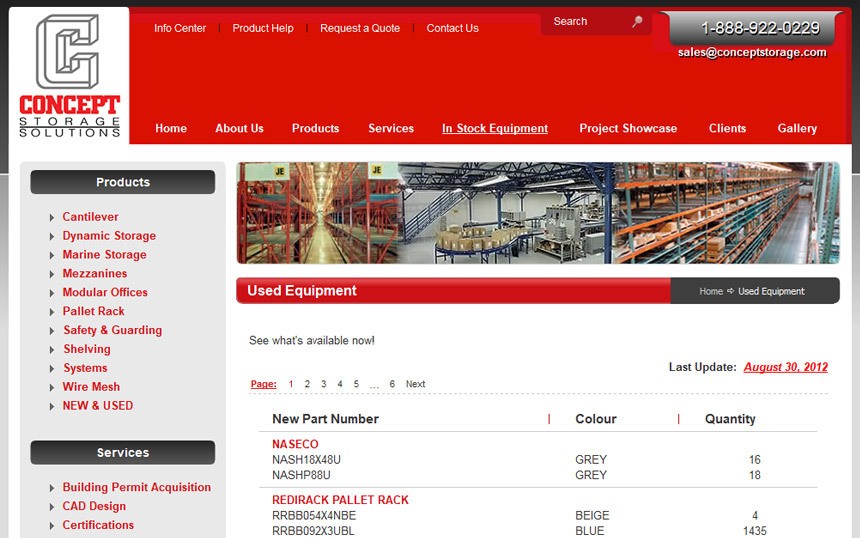Click the arrow bullet beside Dynamic Storage
Image resolution: width=860 pixels, height=538 pixels.
coord(52,236)
